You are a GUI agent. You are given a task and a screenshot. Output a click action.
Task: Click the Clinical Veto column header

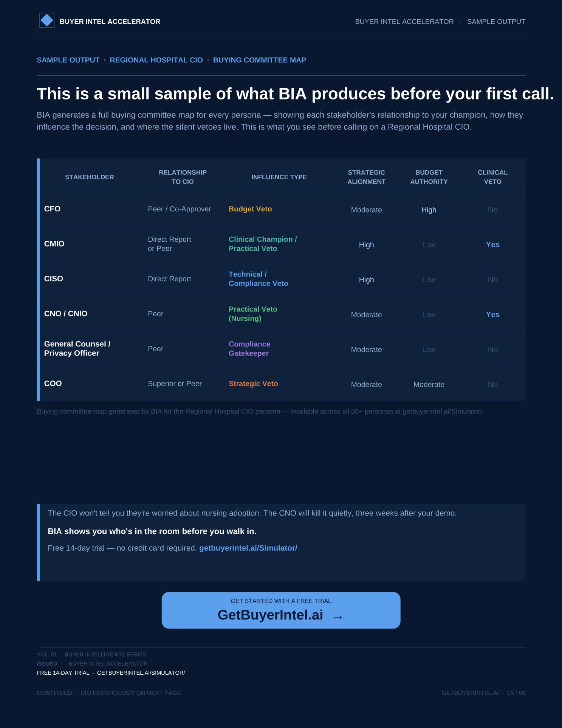click(x=493, y=177)
